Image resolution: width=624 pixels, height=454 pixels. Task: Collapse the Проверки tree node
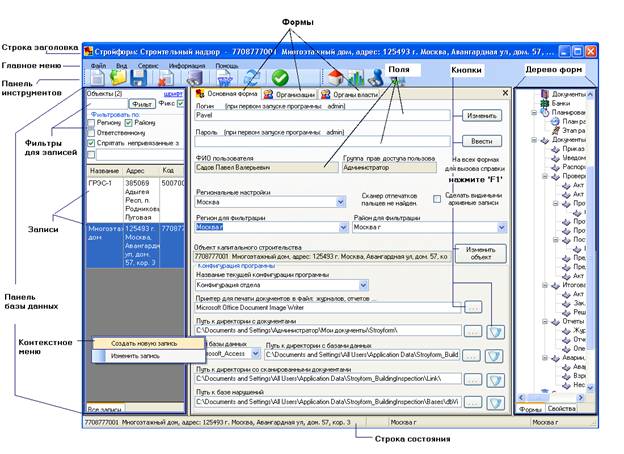pos(545,176)
